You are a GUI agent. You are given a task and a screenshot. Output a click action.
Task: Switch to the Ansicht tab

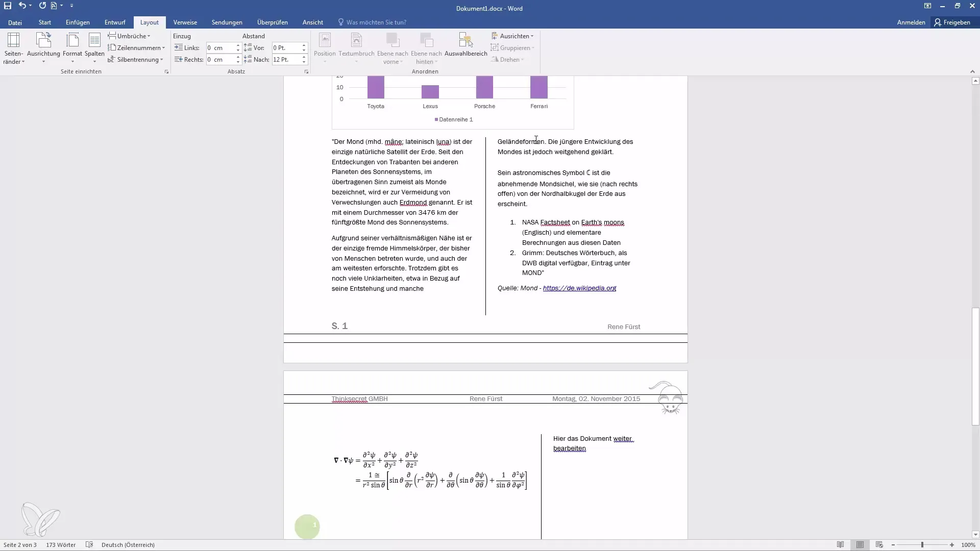click(x=312, y=22)
